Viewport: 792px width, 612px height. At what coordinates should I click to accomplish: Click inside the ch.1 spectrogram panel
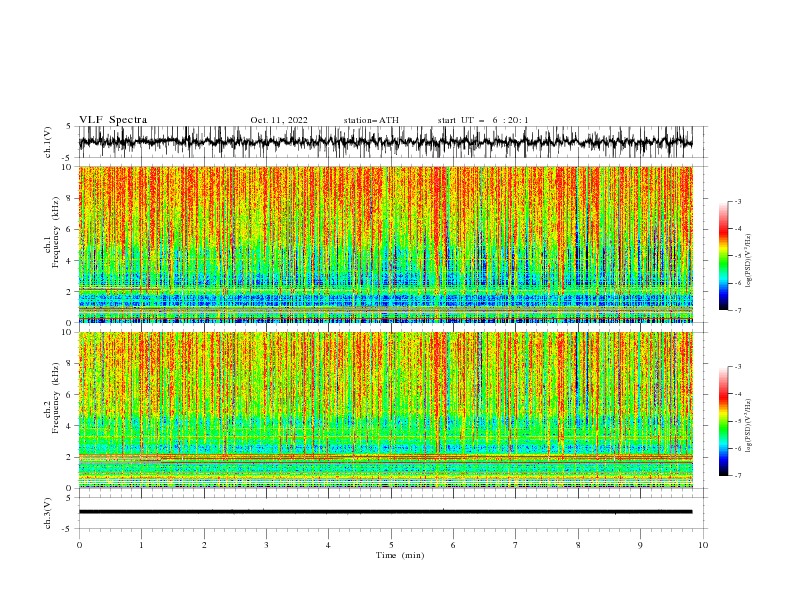[385, 244]
